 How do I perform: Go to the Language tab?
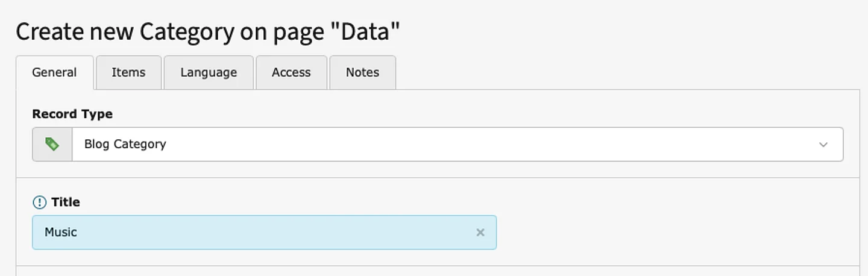(209, 72)
